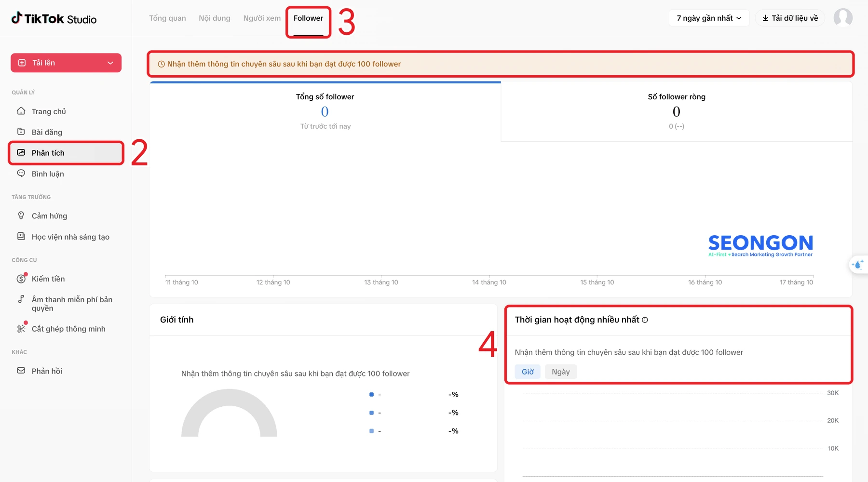Expand the Tải lên upload dropdown arrow
Viewport: 868px width, 482px height.
pos(110,63)
